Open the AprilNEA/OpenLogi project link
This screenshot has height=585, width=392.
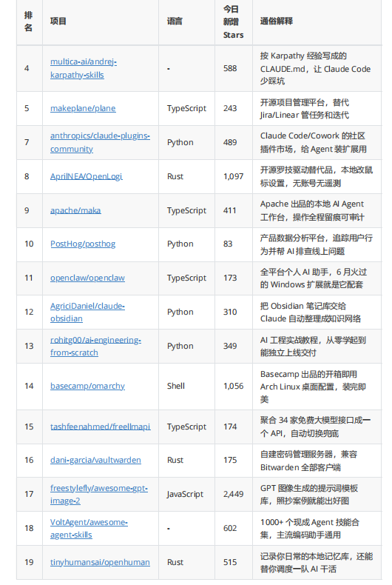pos(86,176)
